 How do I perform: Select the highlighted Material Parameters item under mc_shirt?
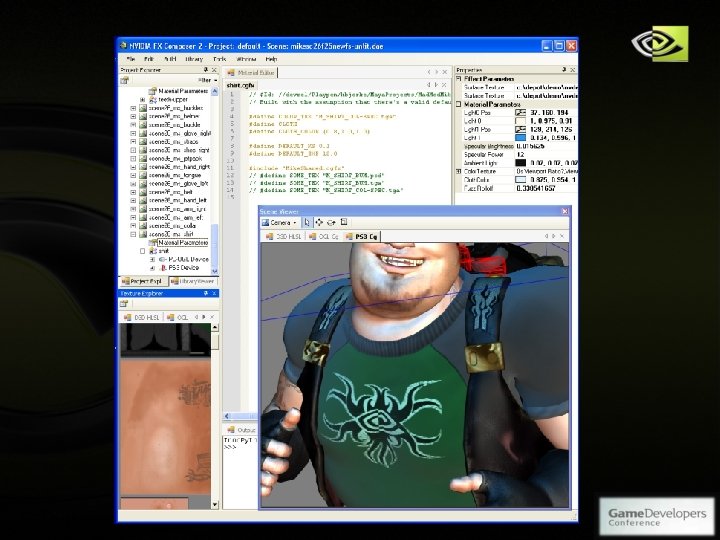click(183, 242)
